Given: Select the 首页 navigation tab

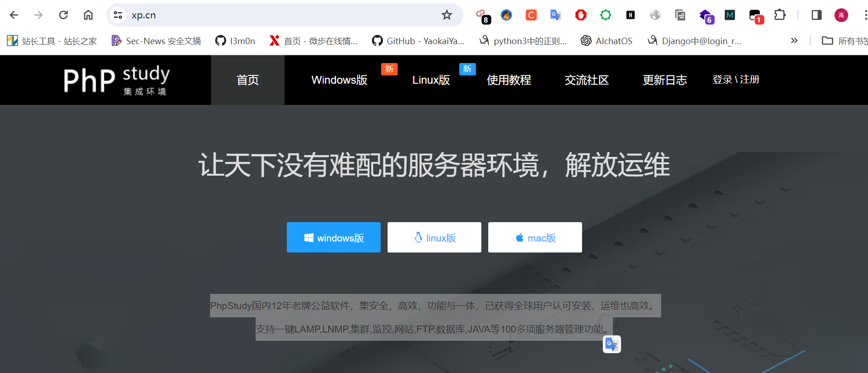Looking at the screenshot, I should 248,80.
